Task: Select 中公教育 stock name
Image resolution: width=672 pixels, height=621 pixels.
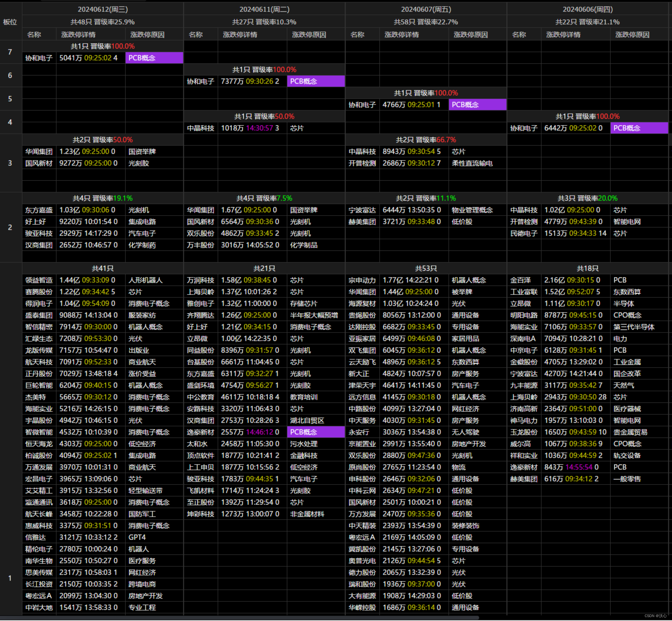Action: pyautogui.click(x=201, y=397)
